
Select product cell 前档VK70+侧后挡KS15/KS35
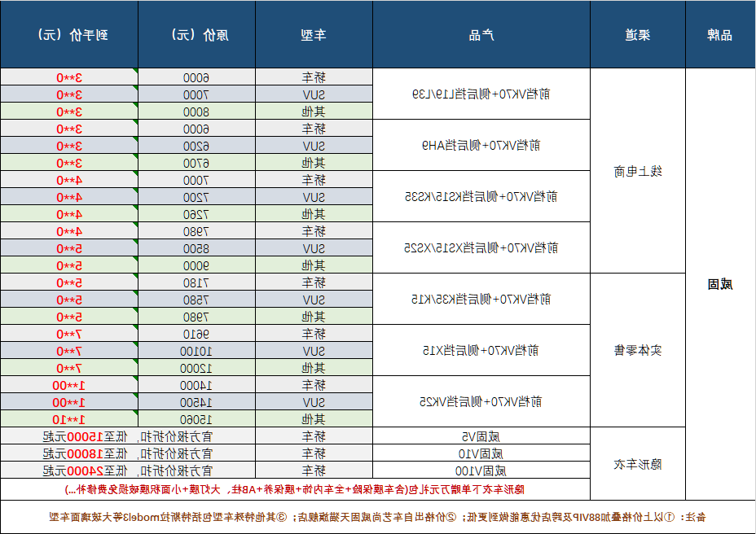click(481, 197)
